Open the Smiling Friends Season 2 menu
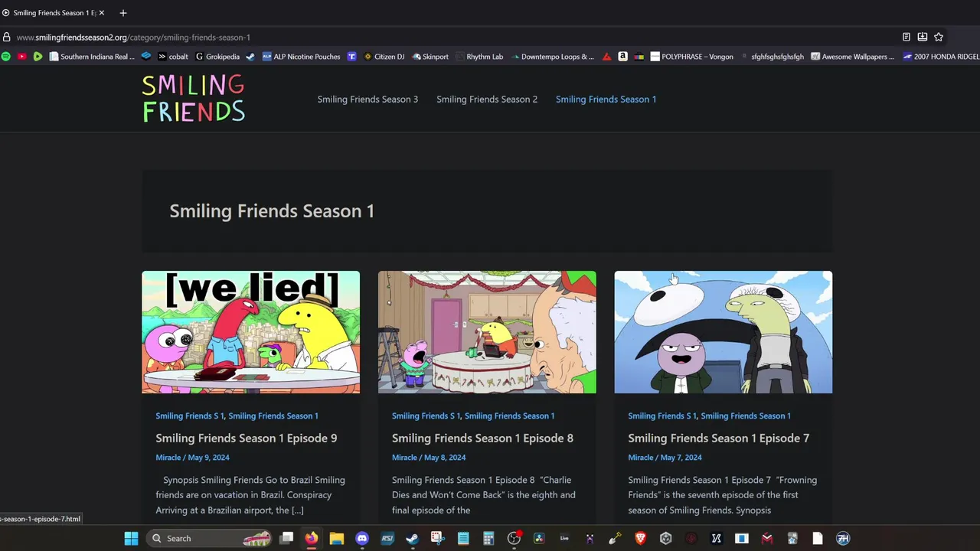This screenshot has height=551, width=980. pyautogui.click(x=487, y=99)
